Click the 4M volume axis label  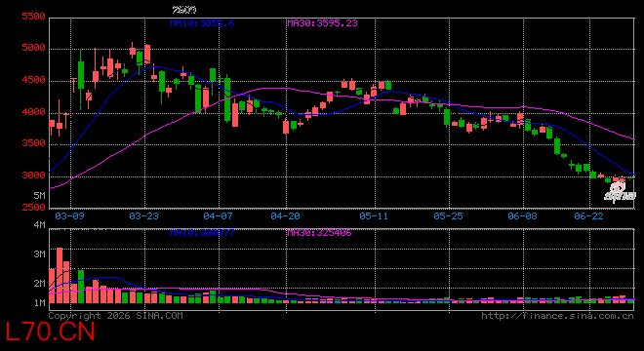(x=39, y=225)
